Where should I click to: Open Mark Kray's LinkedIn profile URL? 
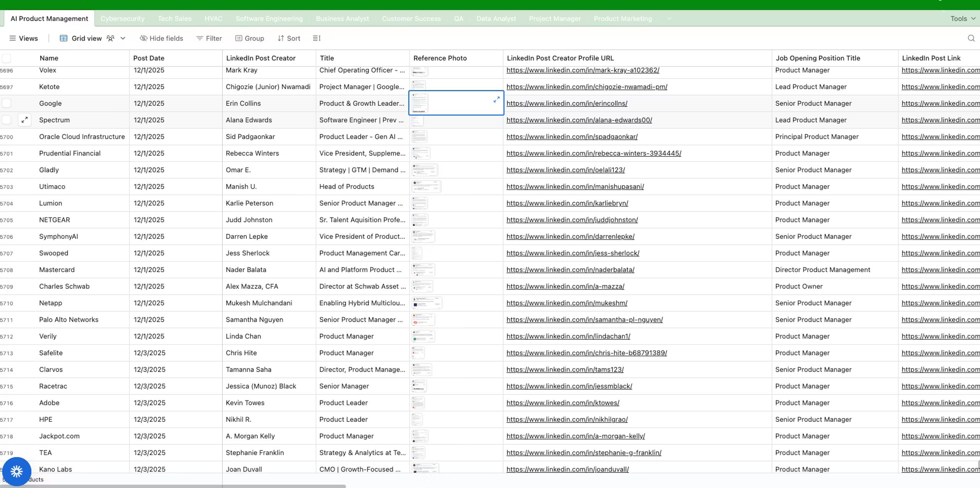coord(583,70)
